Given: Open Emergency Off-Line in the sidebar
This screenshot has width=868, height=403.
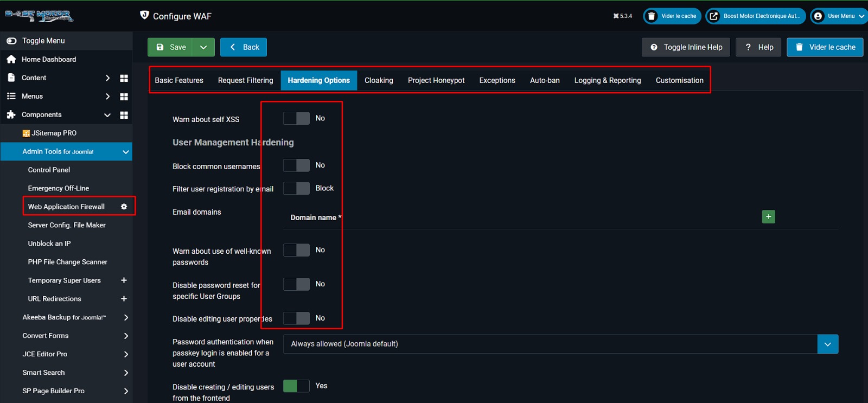Looking at the screenshot, I should point(59,188).
